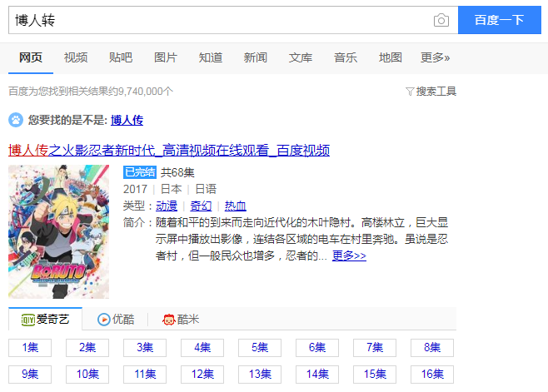The width and height of the screenshot is (548, 392).
Task: Select the 网页 tab
Action: coord(31,57)
